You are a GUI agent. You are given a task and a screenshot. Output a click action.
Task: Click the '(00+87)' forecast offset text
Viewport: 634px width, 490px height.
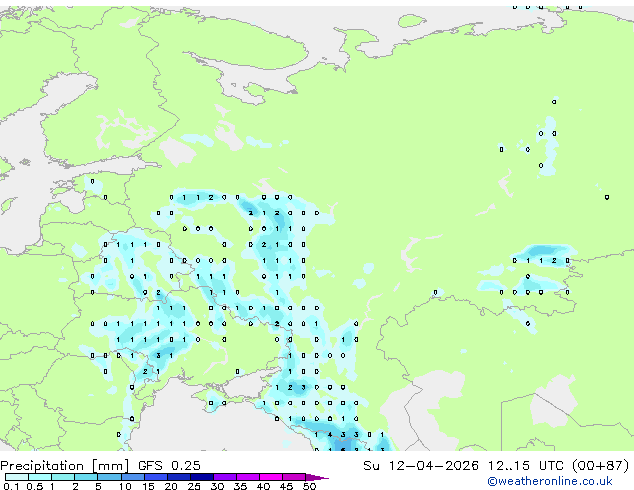point(600,466)
